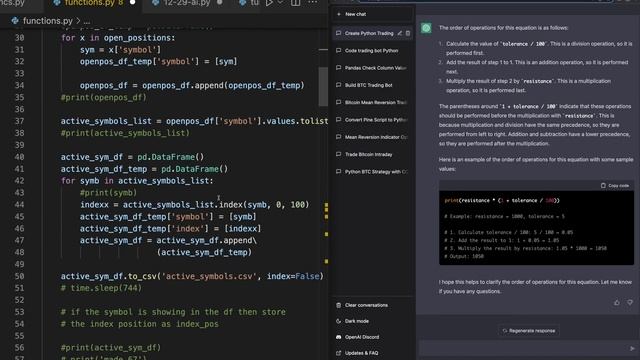Viewport: 640px width, 360px height.
Task: Click the editor vertical scrollbar thumb
Action: [323, 87]
